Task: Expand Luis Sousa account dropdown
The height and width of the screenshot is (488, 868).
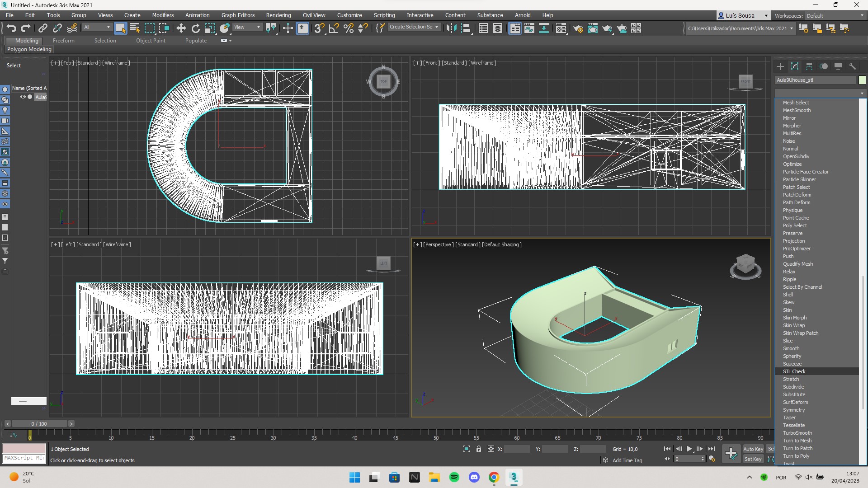Action: 743,15
